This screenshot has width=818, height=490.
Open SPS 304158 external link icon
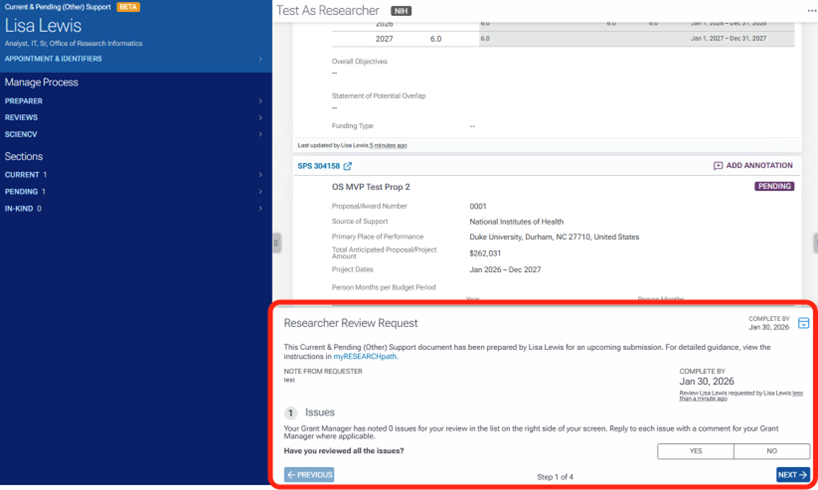[x=348, y=166]
